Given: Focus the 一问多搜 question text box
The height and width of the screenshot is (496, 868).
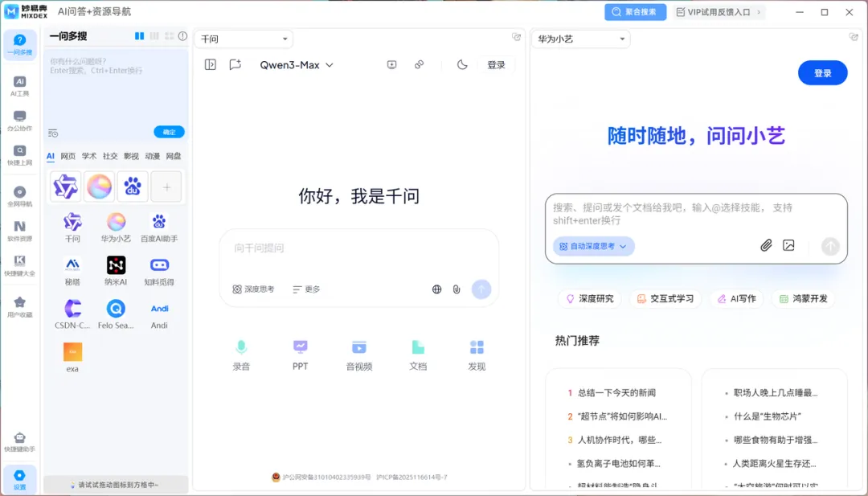Looking at the screenshot, I should point(116,88).
